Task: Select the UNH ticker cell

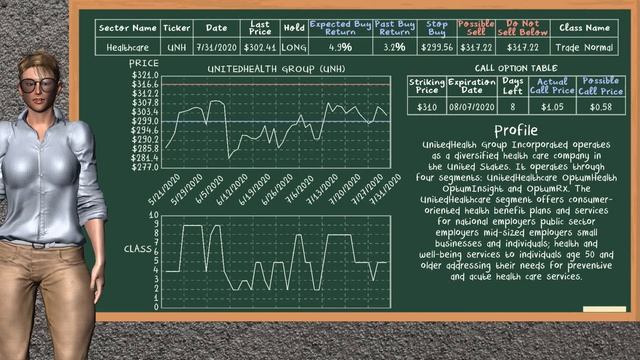Action: click(x=177, y=47)
